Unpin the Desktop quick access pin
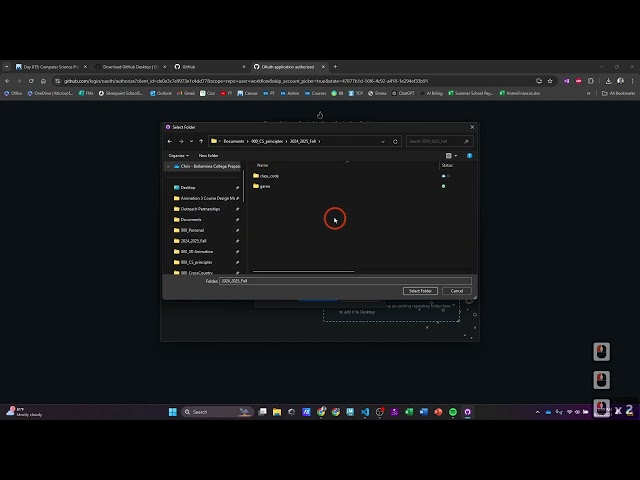The width and height of the screenshot is (640, 480). coord(237,188)
